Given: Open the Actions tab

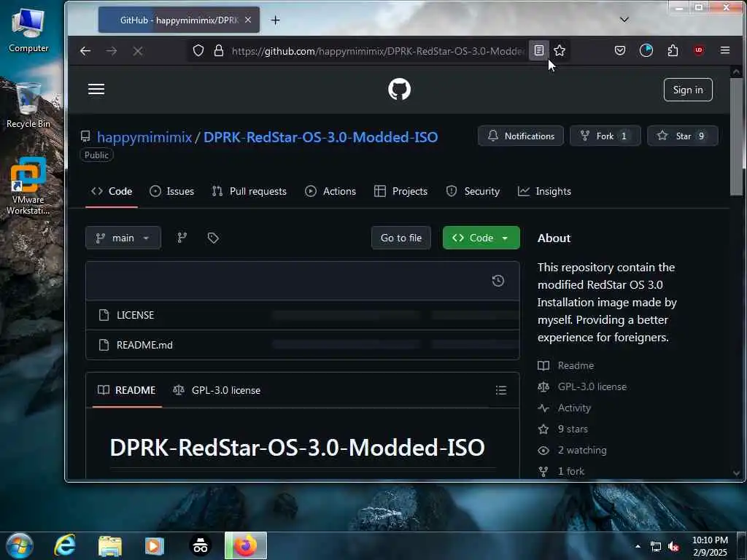Looking at the screenshot, I should coord(330,192).
